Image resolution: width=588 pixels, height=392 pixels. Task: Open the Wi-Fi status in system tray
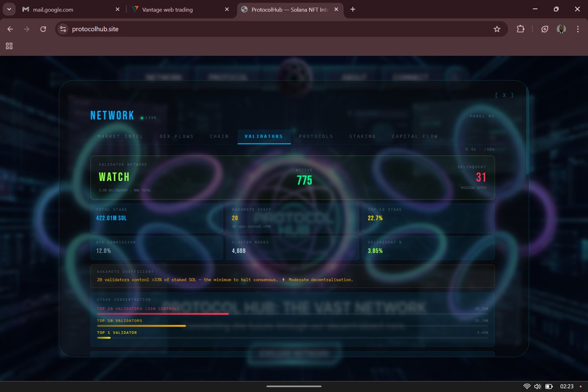(527, 387)
